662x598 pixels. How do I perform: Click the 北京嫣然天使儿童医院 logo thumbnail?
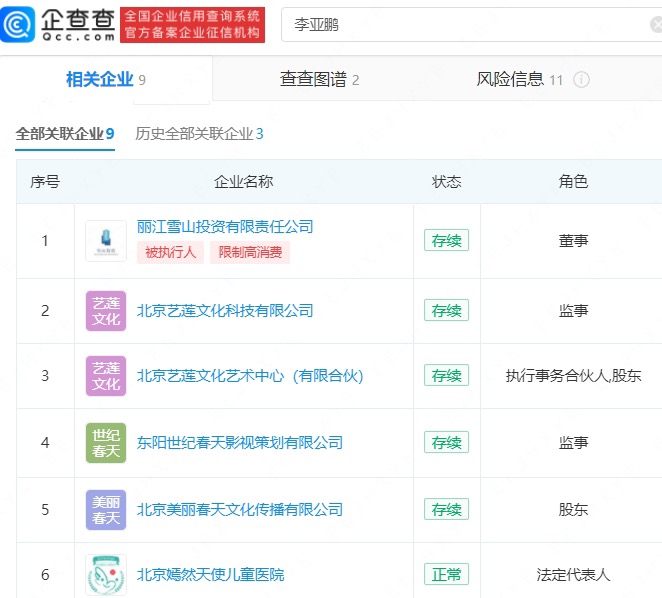pyautogui.click(x=106, y=575)
